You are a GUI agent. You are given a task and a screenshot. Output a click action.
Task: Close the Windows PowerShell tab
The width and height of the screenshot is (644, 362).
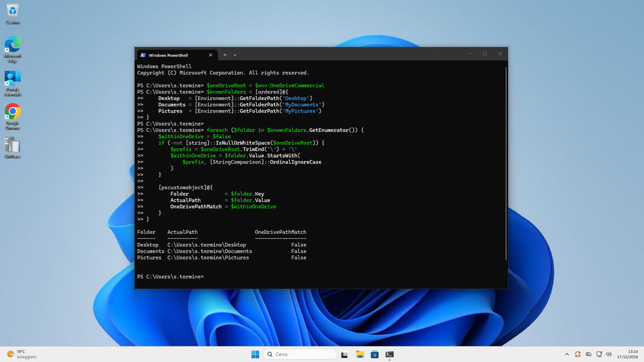pos(211,55)
